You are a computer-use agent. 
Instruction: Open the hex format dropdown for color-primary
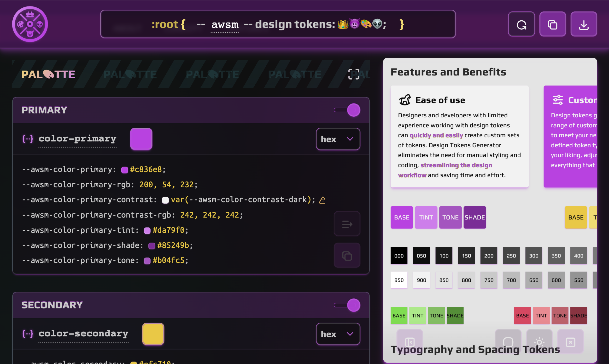(x=338, y=139)
